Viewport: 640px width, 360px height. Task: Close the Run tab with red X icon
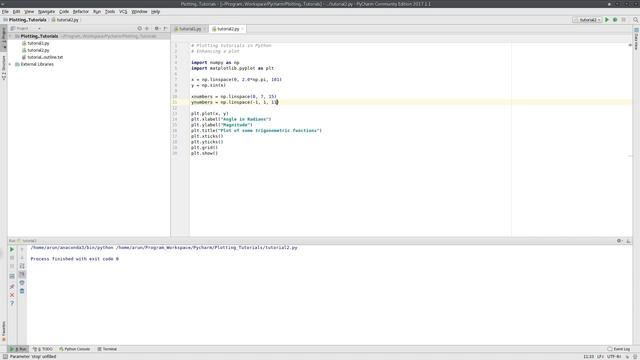(x=12, y=295)
